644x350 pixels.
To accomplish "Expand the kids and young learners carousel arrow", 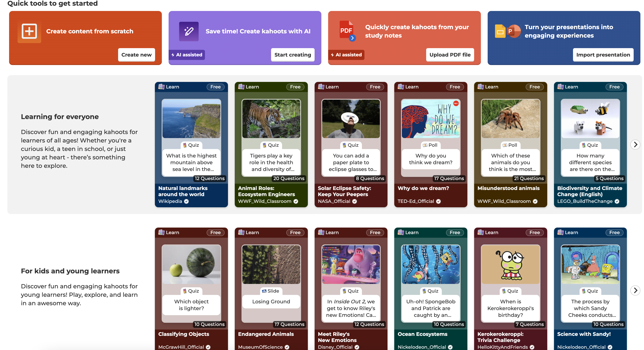I will pos(635,290).
